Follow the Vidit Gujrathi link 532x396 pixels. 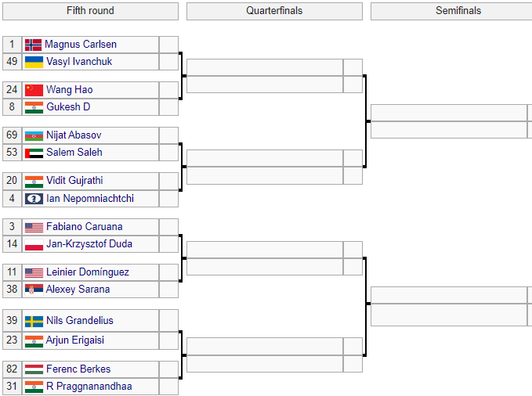tap(74, 181)
